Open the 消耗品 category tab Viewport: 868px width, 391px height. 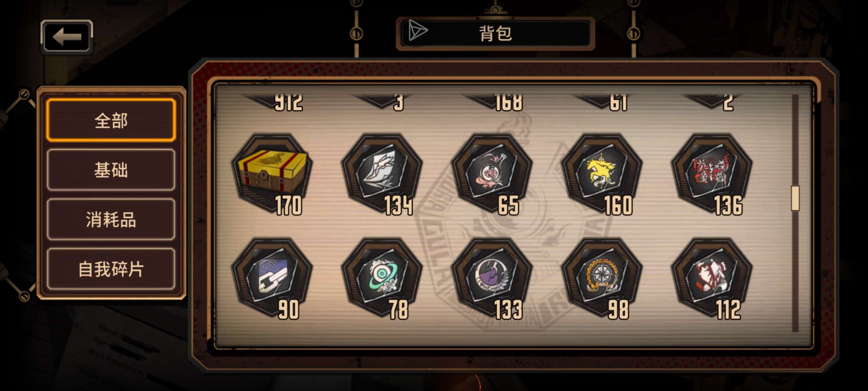111,219
